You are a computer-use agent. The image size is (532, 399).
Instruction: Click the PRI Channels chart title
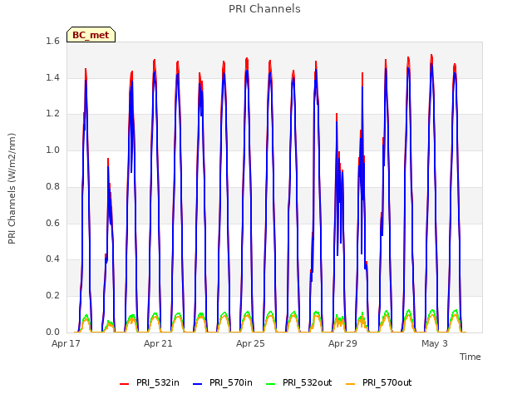[264, 9]
